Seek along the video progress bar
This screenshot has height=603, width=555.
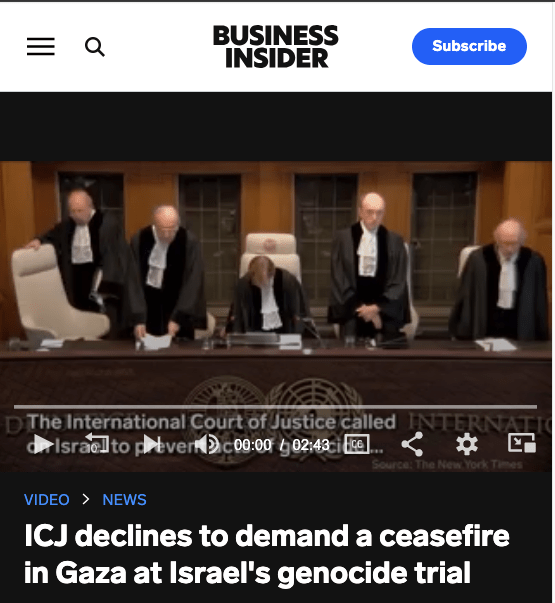(x=275, y=406)
